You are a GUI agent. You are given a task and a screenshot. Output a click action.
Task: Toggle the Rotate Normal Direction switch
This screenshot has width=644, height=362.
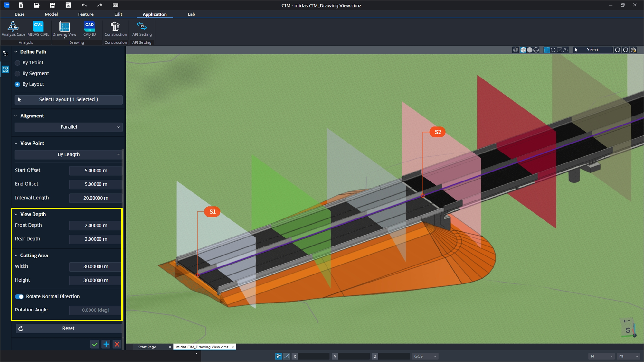[x=19, y=297]
